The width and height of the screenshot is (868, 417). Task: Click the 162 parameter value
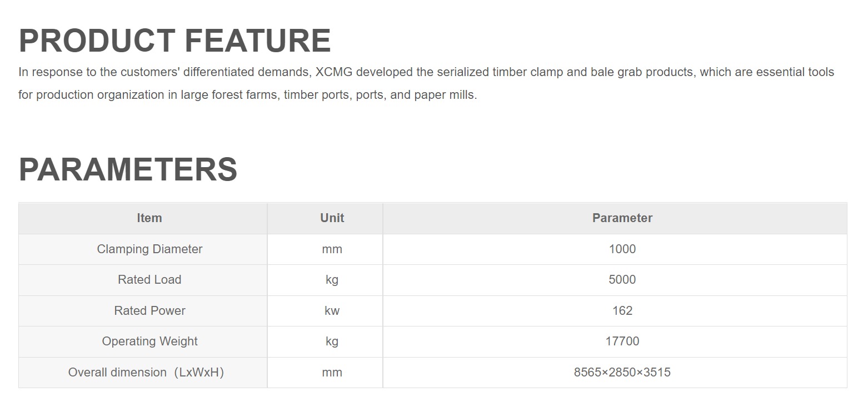(622, 311)
